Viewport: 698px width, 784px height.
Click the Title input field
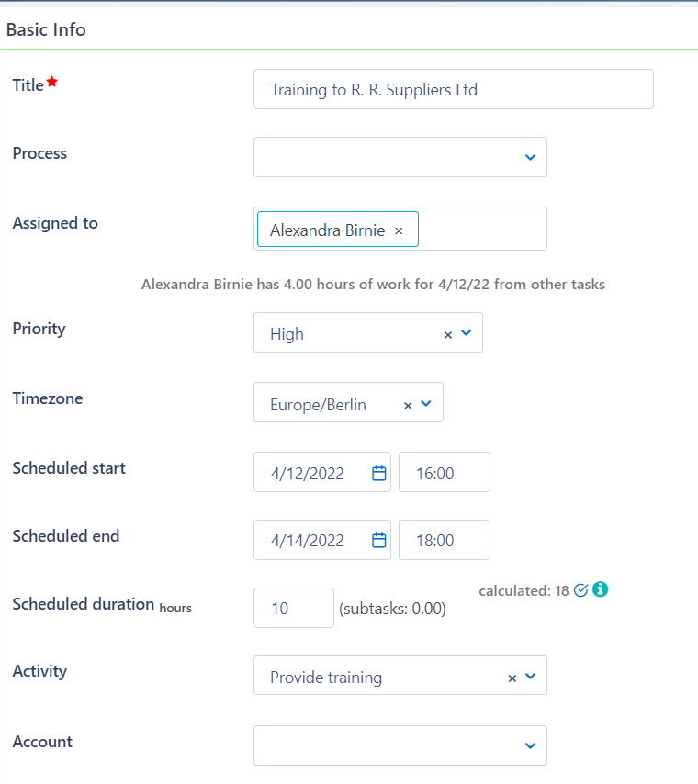click(x=453, y=89)
